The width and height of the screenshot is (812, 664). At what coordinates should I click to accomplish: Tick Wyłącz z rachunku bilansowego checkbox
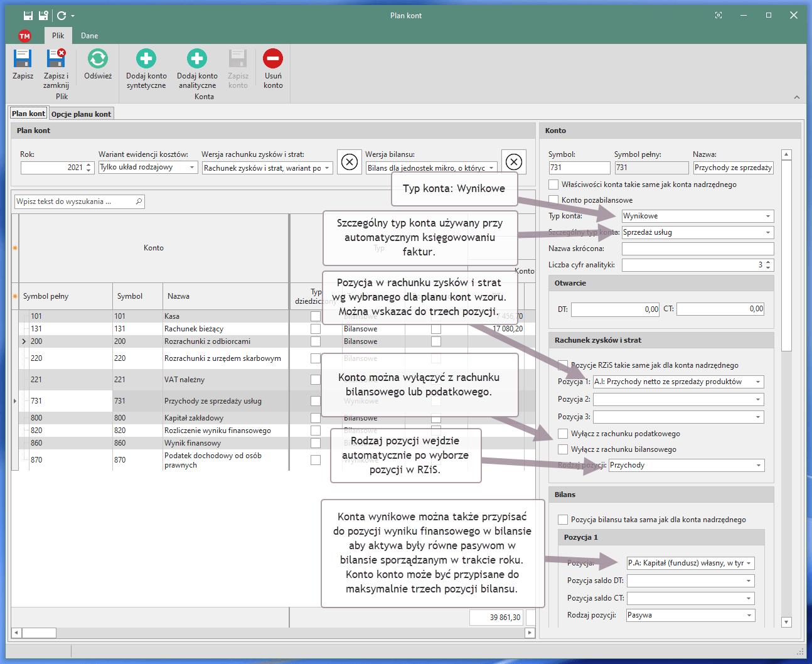click(x=563, y=449)
